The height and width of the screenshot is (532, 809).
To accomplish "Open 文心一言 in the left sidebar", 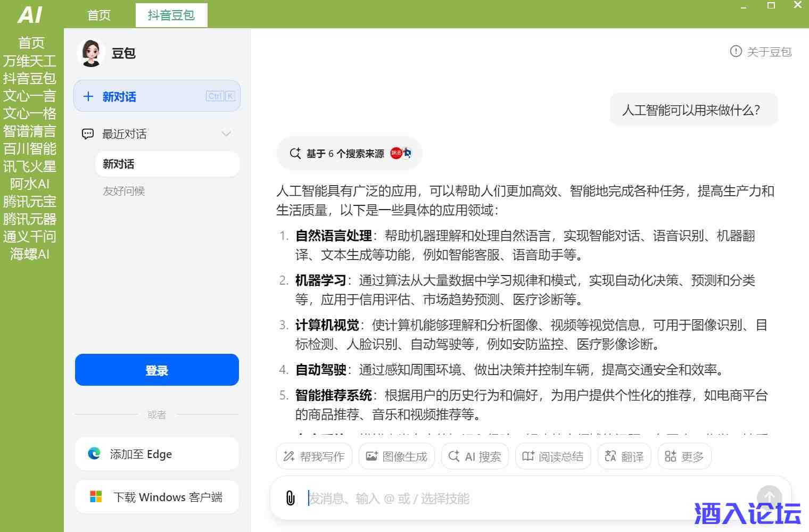I will click(x=30, y=96).
